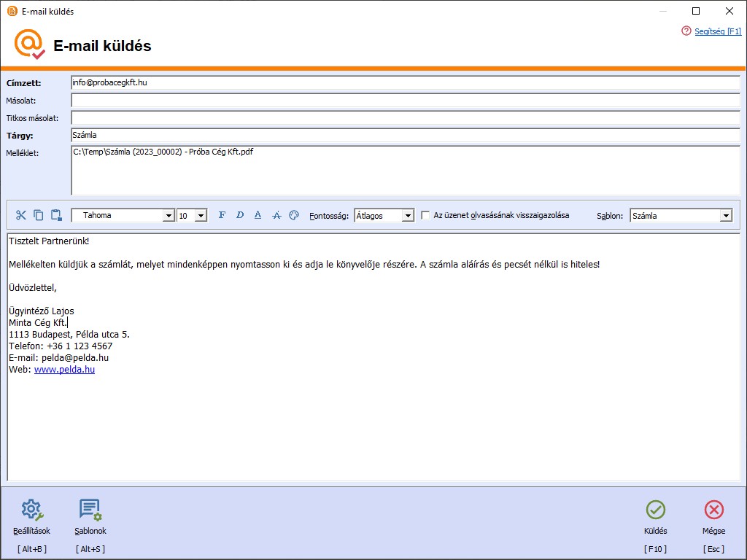
Task: Click the Cut scissors icon
Action: click(x=20, y=215)
